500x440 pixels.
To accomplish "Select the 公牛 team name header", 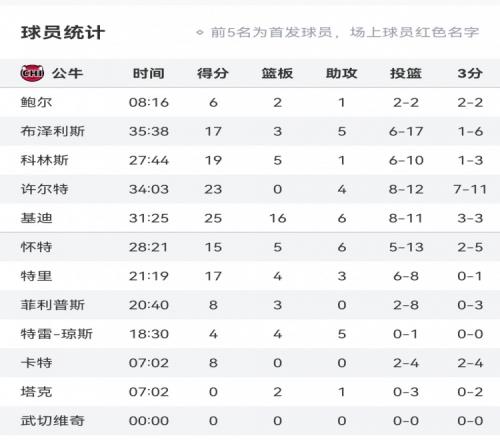I will coord(67,73).
